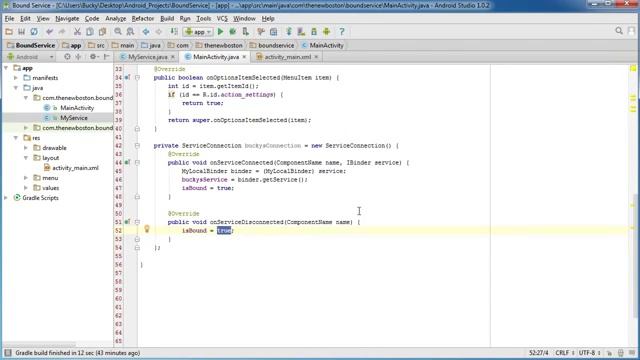Open the Android project view dropdown
640x360 pixels.
(30, 57)
